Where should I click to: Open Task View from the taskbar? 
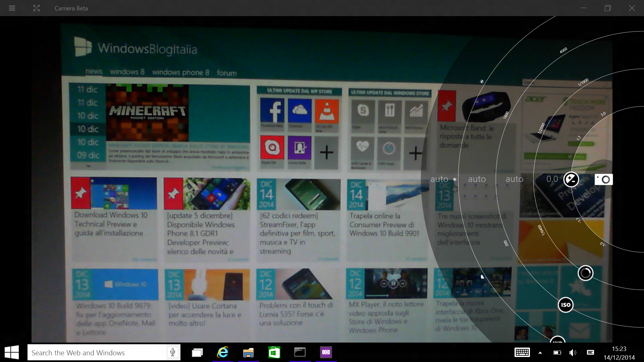197,353
